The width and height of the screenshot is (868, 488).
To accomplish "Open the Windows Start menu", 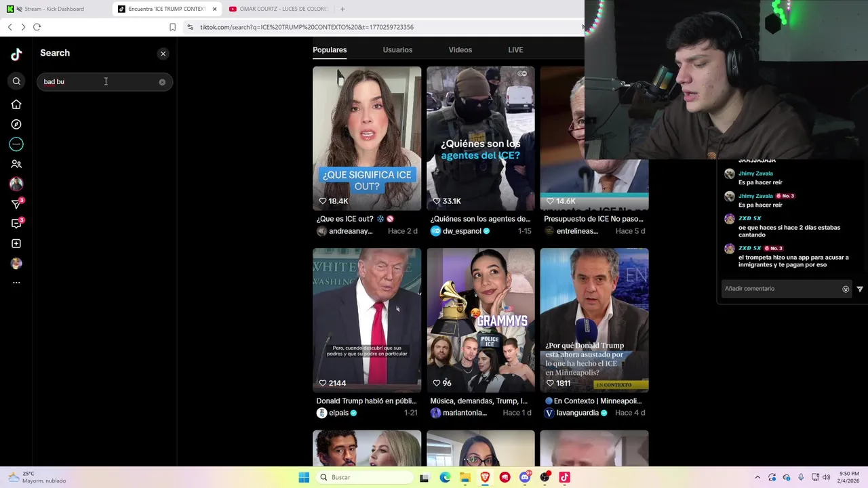I will coord(304,477).
